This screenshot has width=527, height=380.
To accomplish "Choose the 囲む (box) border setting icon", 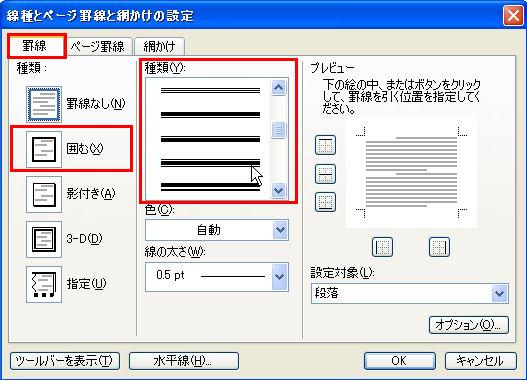I will tap(44, 149).
